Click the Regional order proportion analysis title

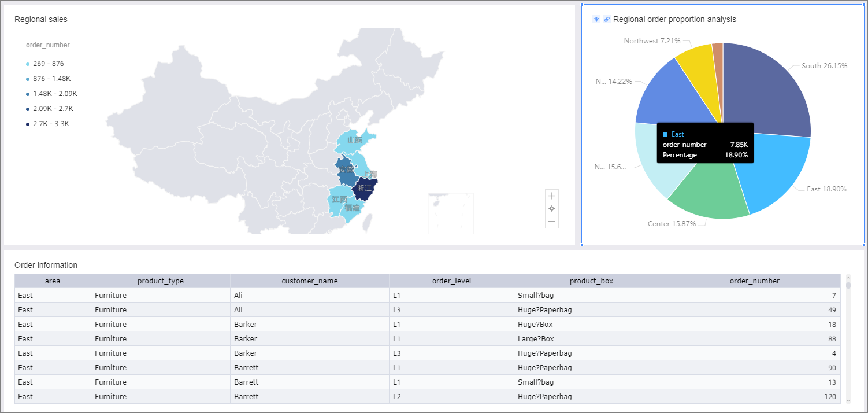674,19
